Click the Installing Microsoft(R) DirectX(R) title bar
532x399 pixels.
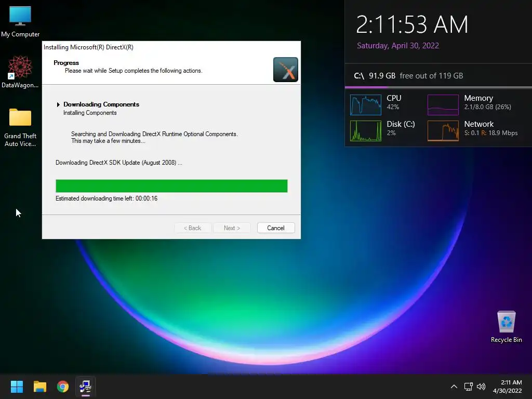pyautogui.click(x=171, y=47)
